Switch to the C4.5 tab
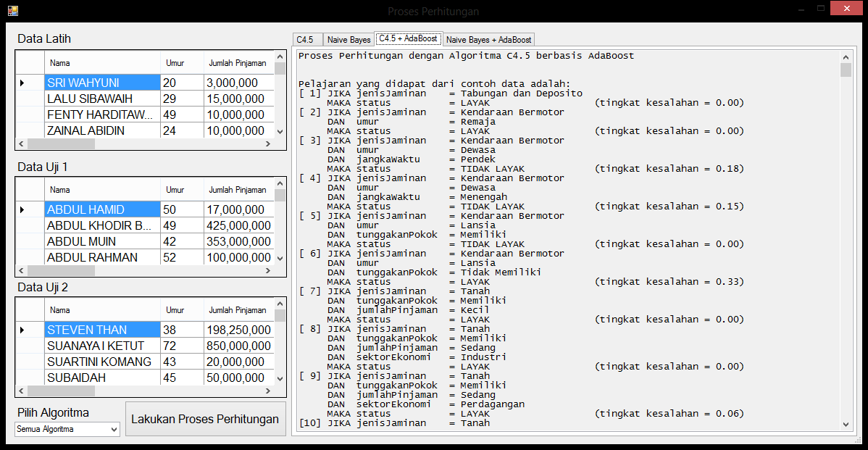The height and width of the screenshot is (450, 868). (306, 40)
